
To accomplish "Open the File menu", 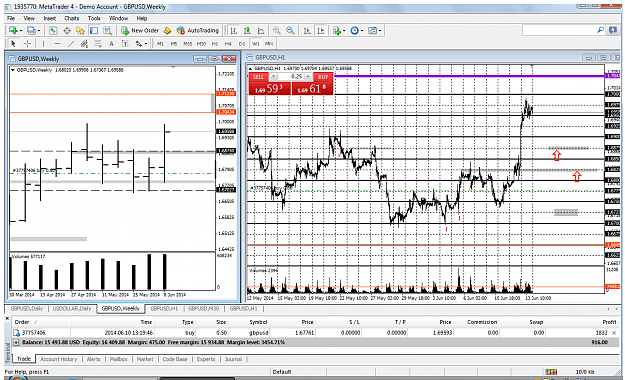I will coord(11,18).
